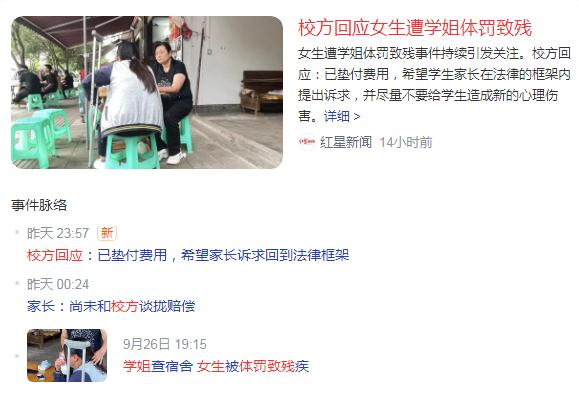Click the 14小时前 timestamp
The image size is (579, 407).
[x=406, y=142]
